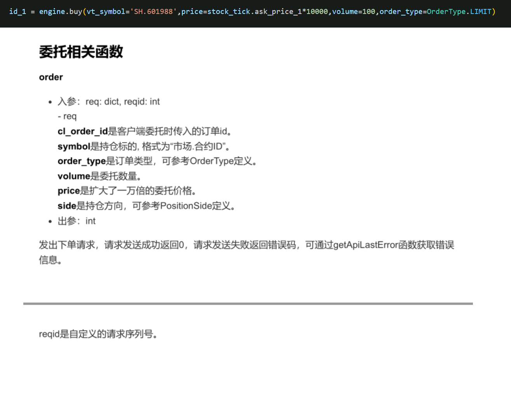The width and height of the screenshot is (511, 420).
Task: Click the bold price parameter text
Action: click(x=69, y=191)
